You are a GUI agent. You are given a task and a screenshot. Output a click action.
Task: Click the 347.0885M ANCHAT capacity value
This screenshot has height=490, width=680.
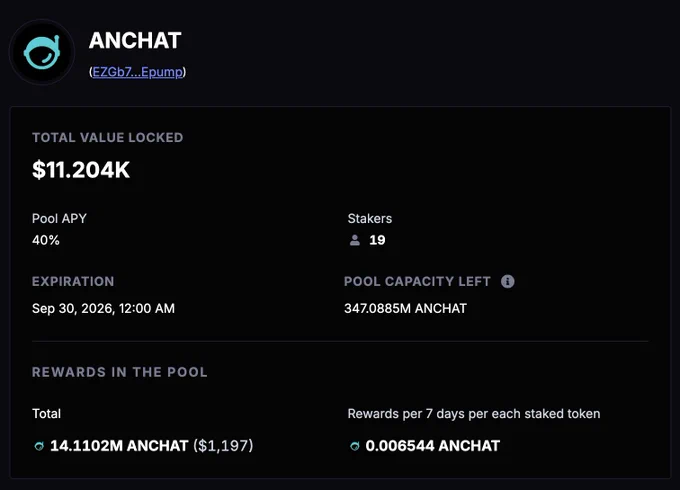pos(405,308)
